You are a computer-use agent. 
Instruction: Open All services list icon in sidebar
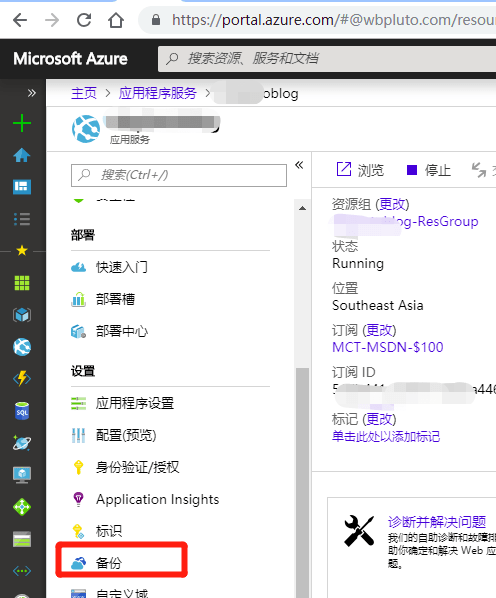[22, 219]
